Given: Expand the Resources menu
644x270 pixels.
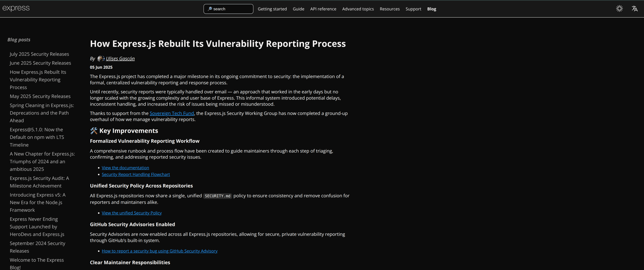Looking at the screenshot, I should click(389, 9).
